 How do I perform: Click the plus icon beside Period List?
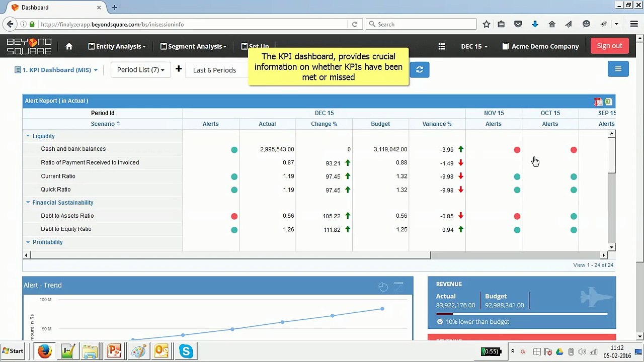[179, 69]
